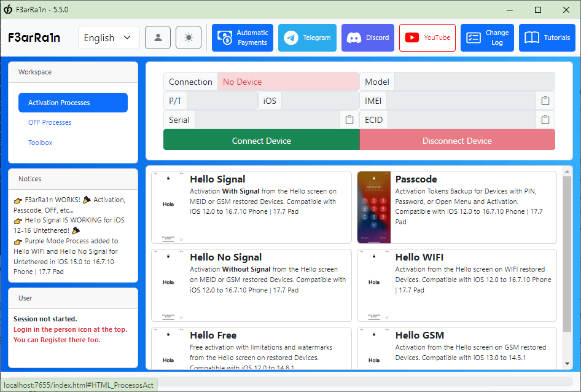Image resolution: width=581 pixels, height=392 pixels.
Task: Select Activation Processes in the workspace
Action: pos(72,102)
